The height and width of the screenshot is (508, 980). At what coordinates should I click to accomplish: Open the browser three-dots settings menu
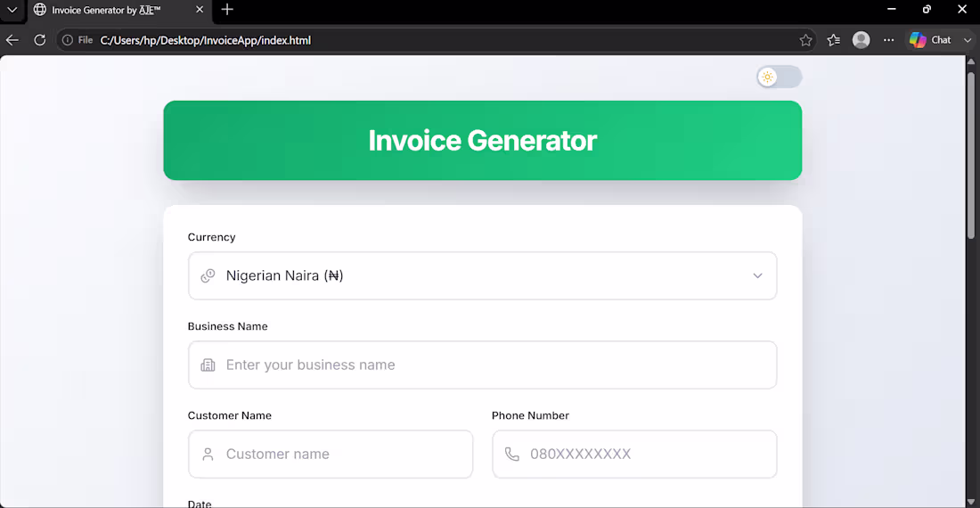pos(889,40)
